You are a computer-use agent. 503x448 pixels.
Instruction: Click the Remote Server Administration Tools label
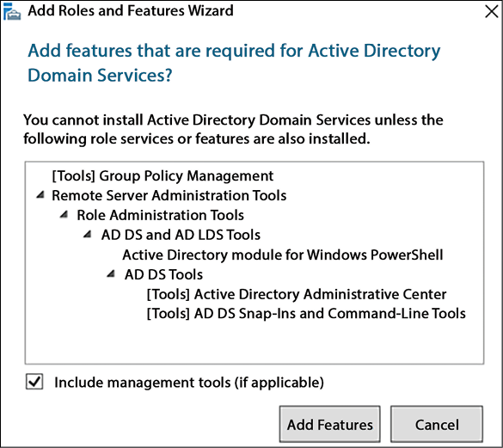pyautogui.click(x=169, y=195)
